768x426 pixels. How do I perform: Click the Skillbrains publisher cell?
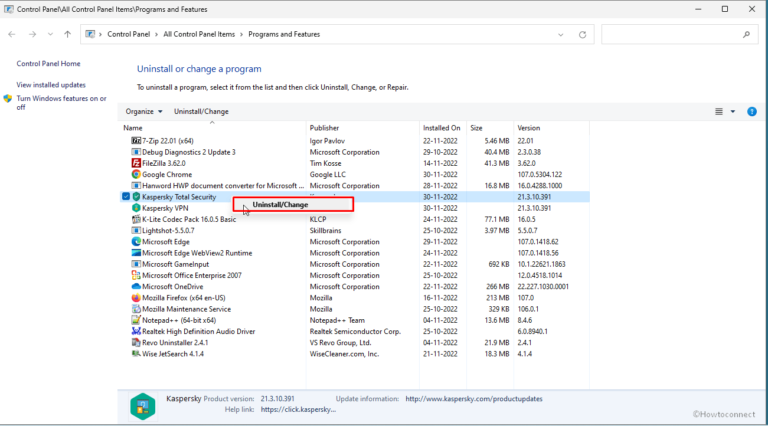(x=325, y=230)
